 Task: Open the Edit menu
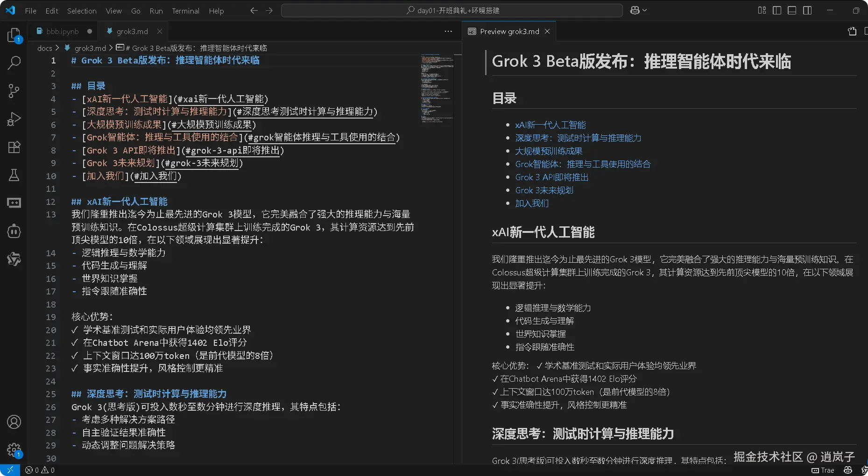point(52,10)
